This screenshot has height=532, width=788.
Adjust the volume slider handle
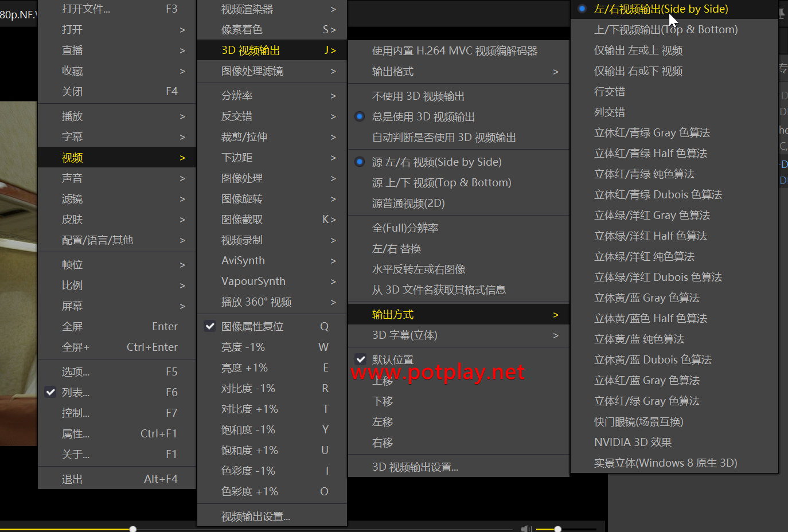[x=557, y=529]
